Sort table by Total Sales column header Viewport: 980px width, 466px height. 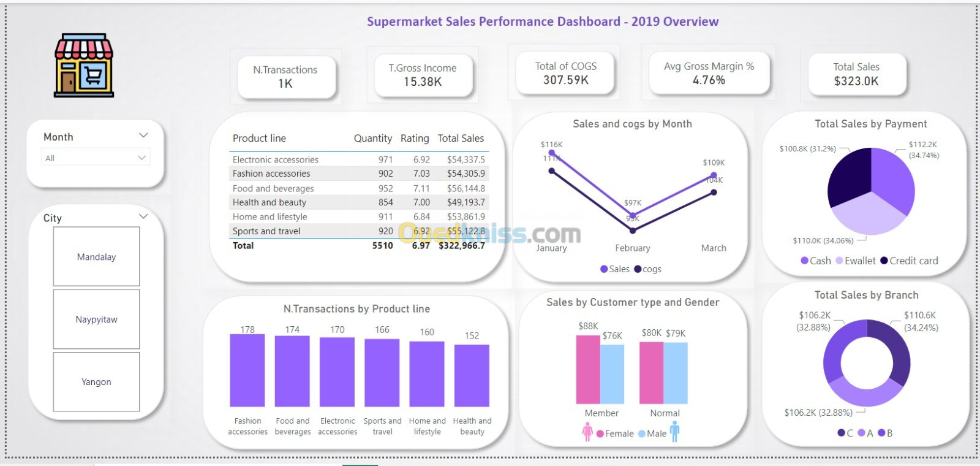461,139
